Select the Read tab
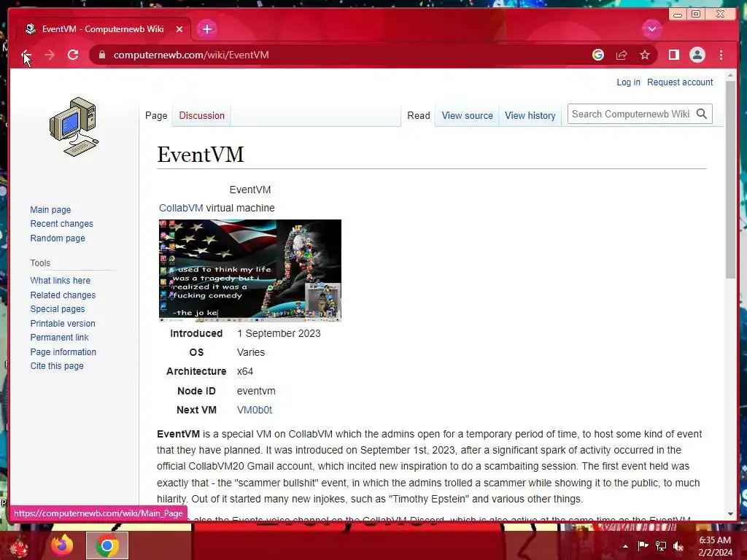 (x=418, y=115)
